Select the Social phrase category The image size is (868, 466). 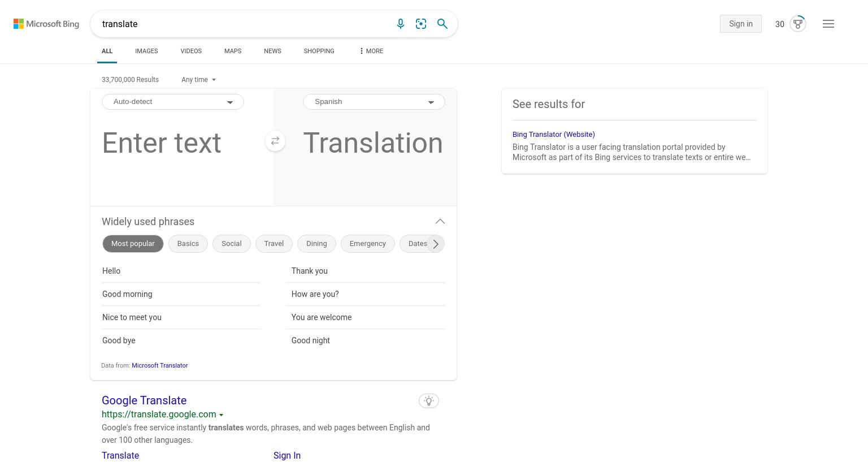[x=232, y=244]
